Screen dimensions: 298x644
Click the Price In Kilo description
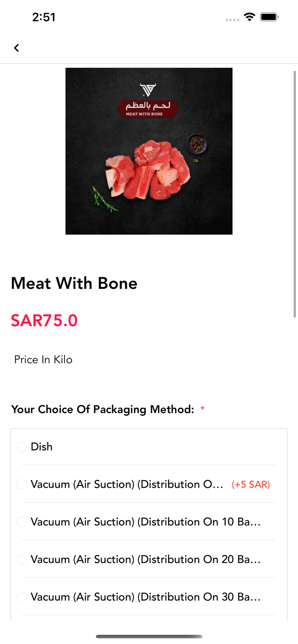(x=43, y=360)
